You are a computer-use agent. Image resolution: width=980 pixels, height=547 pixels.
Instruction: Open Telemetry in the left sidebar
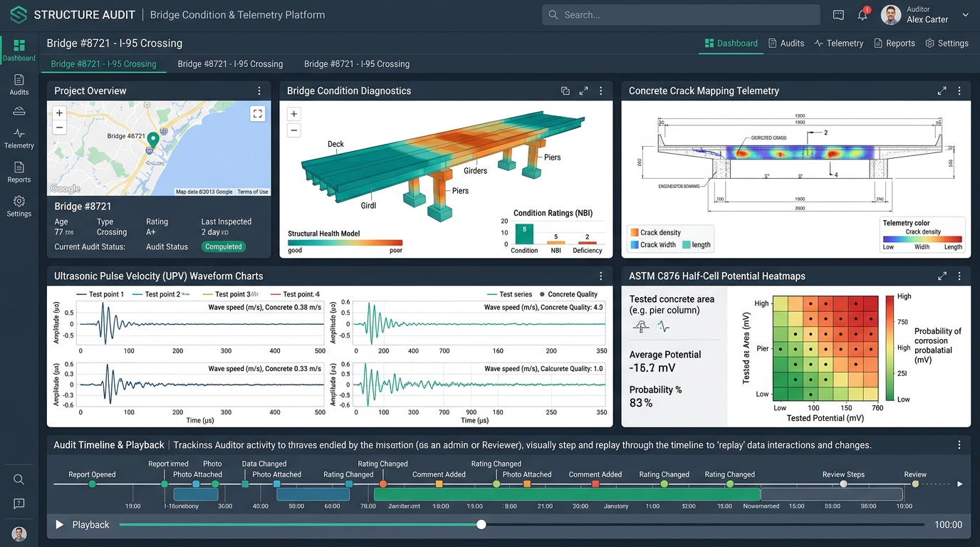(19, 138)
